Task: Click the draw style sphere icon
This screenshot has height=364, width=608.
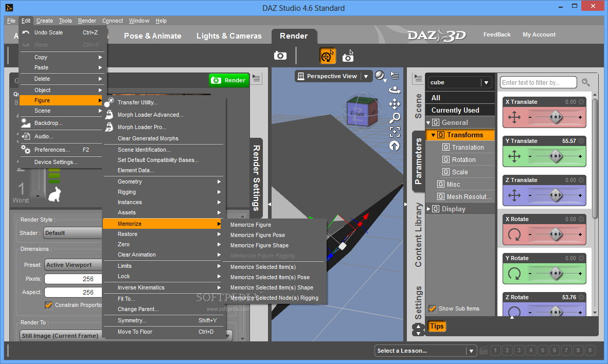Action: (380, 76)
